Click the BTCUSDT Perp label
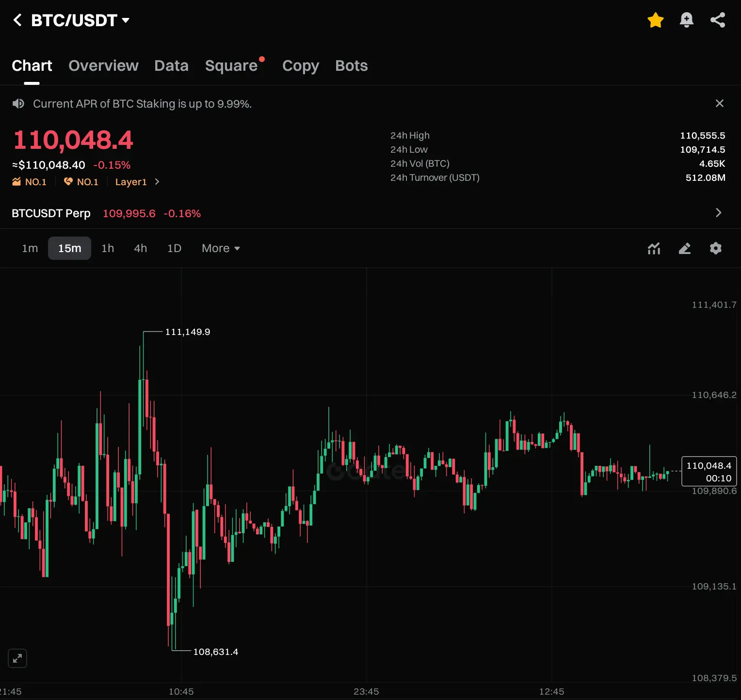The image size is (741, 700). 51,213
